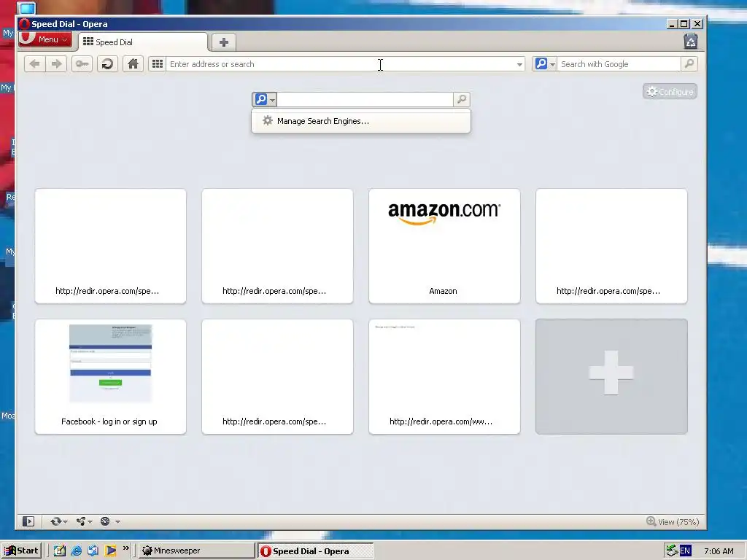Launch Windows Media Player from quick launch
The height and width of the screenshot is (560, 747).
110,551
